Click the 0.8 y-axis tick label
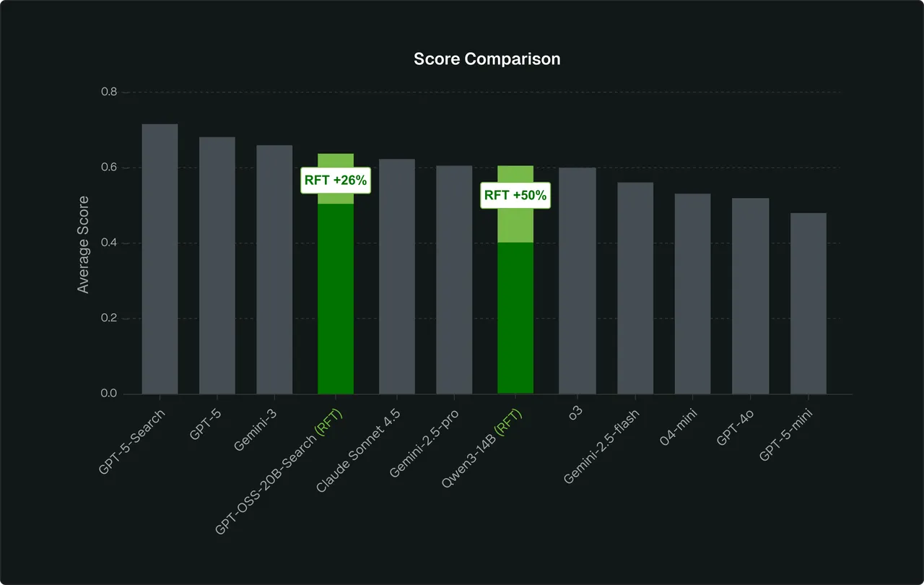The width and height of the screenshot is (924, 585). click(x=110, y=92)
